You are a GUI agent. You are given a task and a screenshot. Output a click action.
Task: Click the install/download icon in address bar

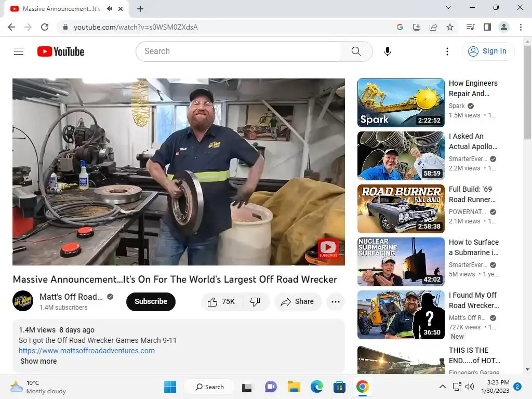tap(416, 27)
